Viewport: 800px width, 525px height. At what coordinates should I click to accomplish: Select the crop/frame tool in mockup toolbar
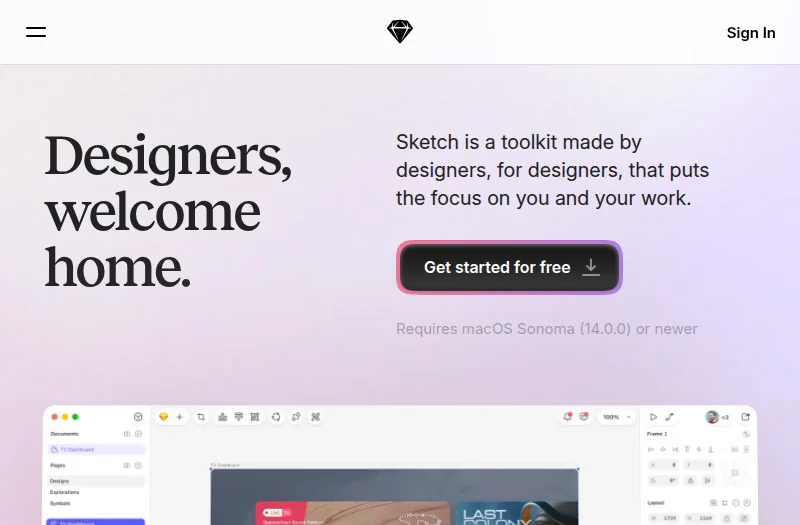[201, 417]
